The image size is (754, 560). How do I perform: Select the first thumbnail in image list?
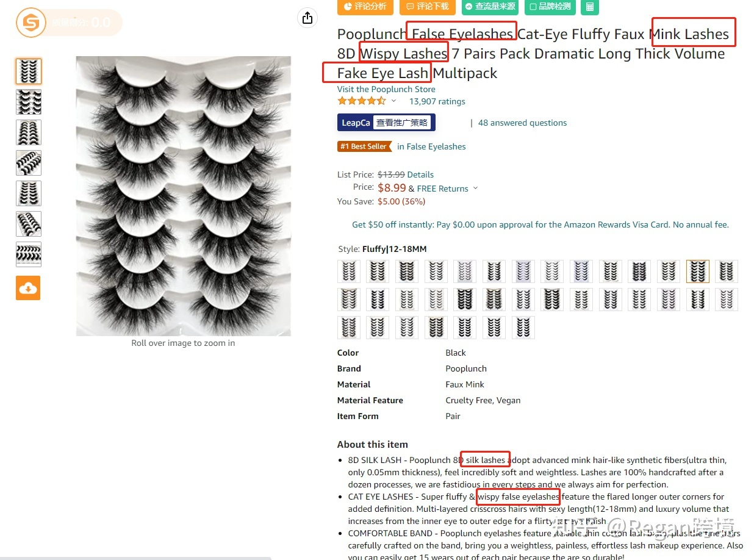(x=29, y=71)
